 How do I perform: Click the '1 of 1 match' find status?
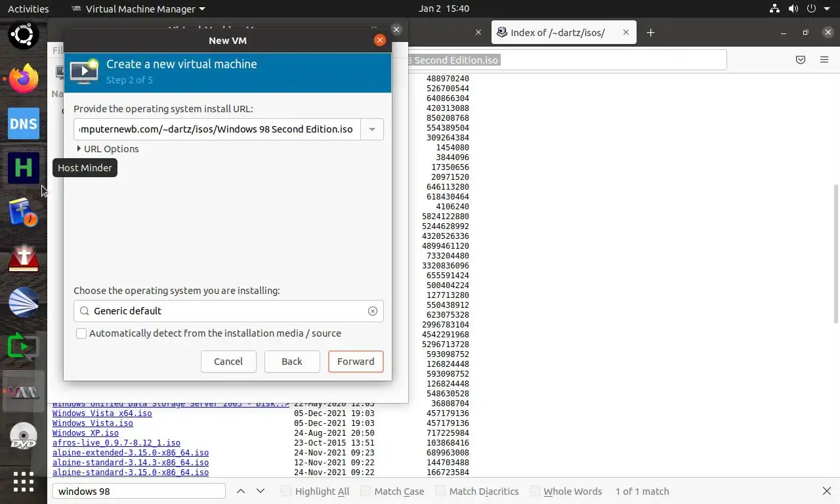(x=642, y=491)
